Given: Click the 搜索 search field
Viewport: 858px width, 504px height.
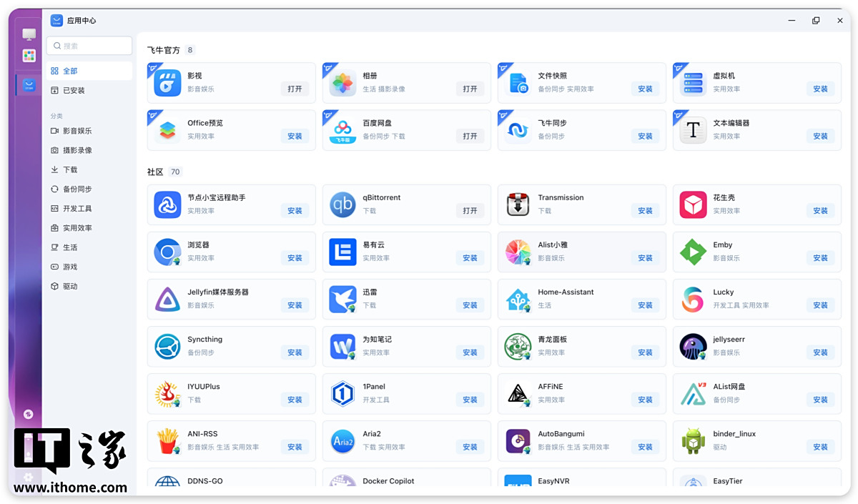Looking at the screenshot, I should (x=89, y=46).
